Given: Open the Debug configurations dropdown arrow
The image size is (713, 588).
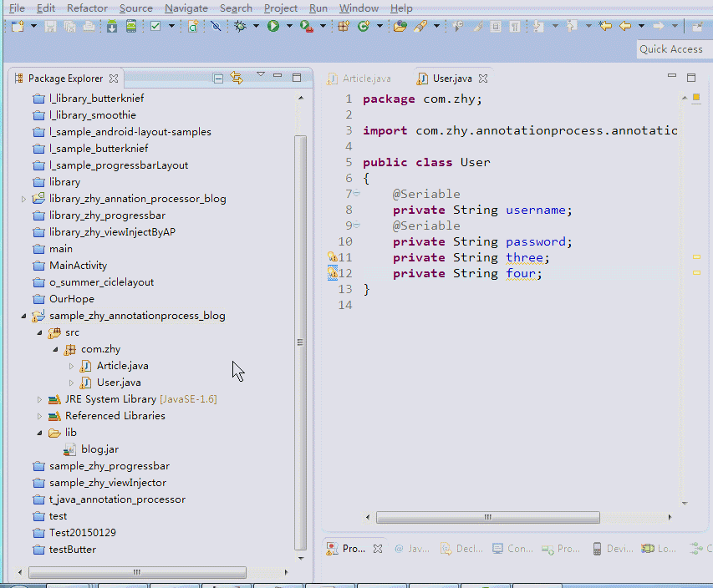Looking at the screenshot, I should 256,27.
